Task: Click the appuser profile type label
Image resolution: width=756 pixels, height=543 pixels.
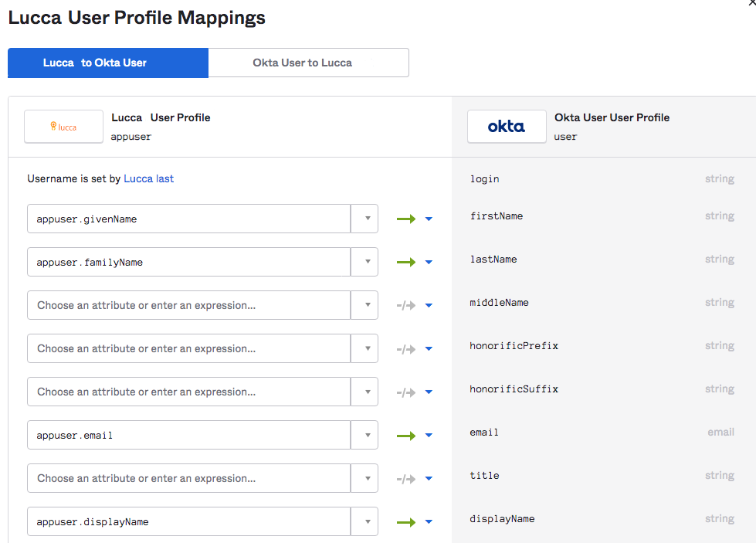Action: [131, 137]
